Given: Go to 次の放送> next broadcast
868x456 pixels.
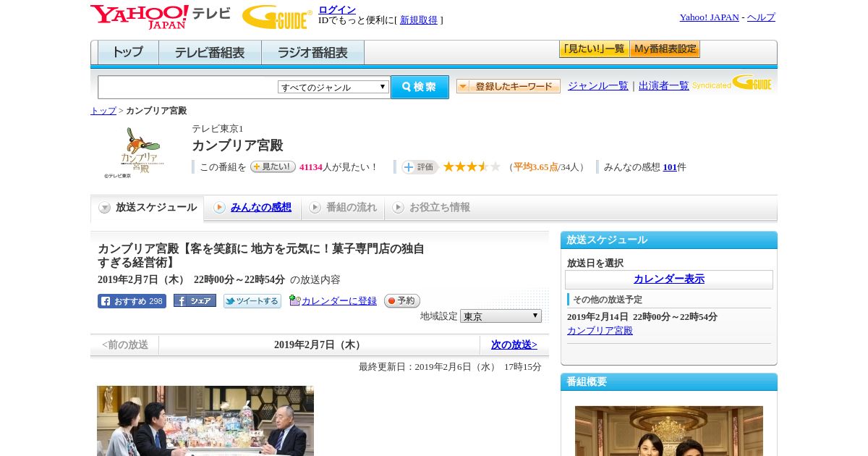Looking at the screenshot, I should [x=514, y=345].
